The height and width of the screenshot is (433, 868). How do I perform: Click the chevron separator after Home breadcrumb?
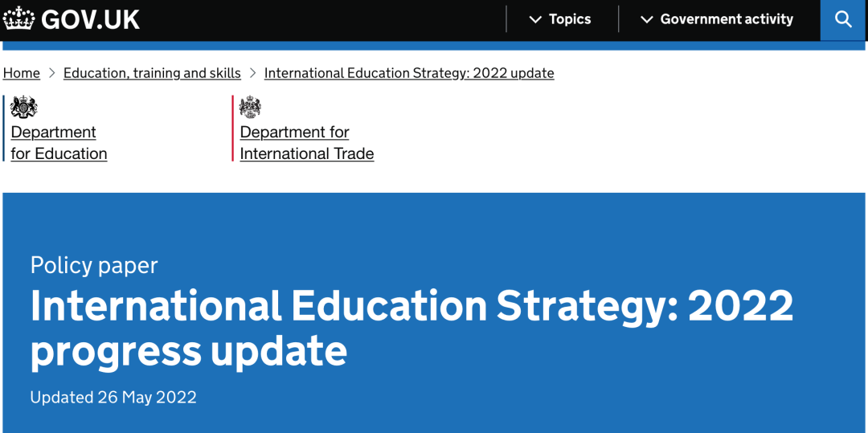(x=52, y=73)
